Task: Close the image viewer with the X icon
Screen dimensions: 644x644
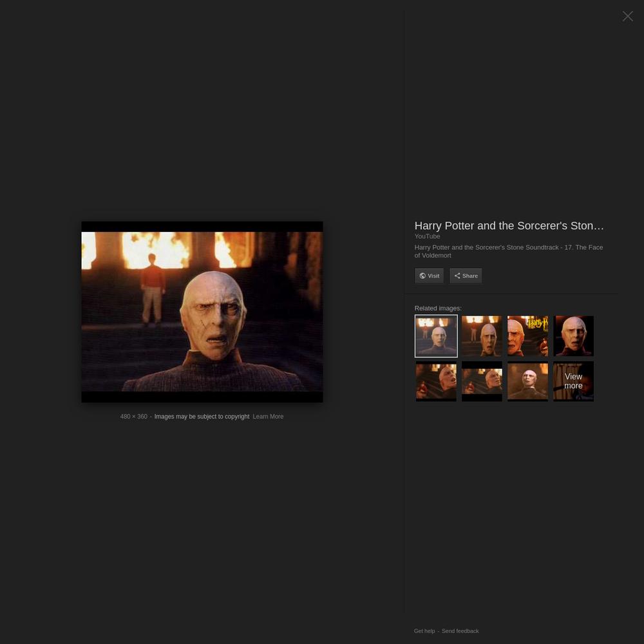Action: click(627, 16)
